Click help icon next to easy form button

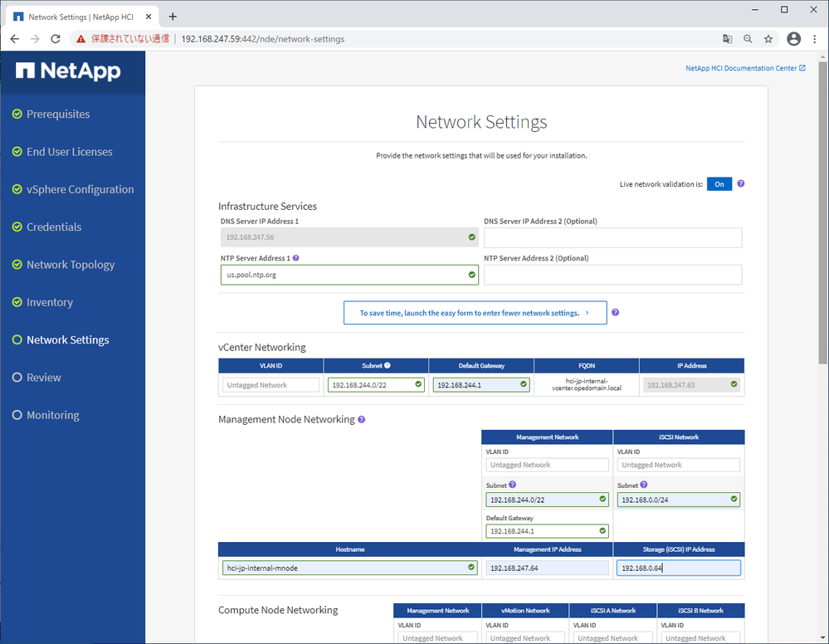[x=615, y=313]
